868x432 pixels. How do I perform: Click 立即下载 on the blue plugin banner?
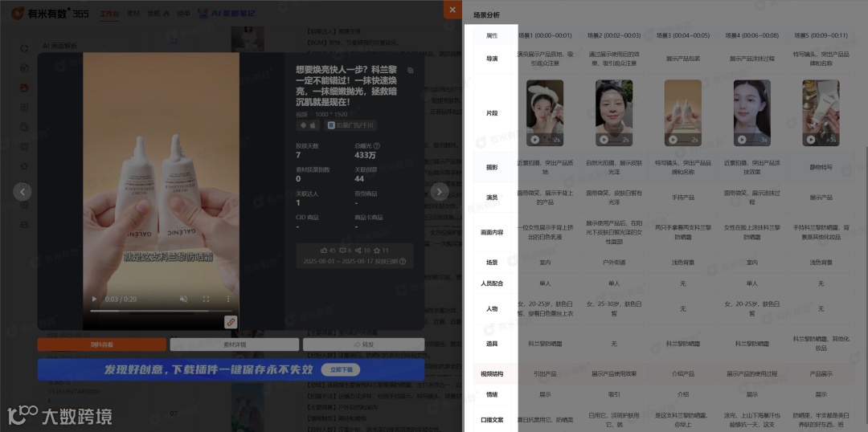(x=341, y=369)
